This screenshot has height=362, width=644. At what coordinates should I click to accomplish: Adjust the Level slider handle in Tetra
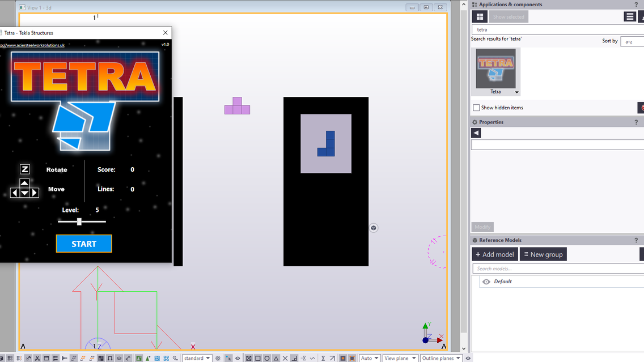click(x=79, y=222)
